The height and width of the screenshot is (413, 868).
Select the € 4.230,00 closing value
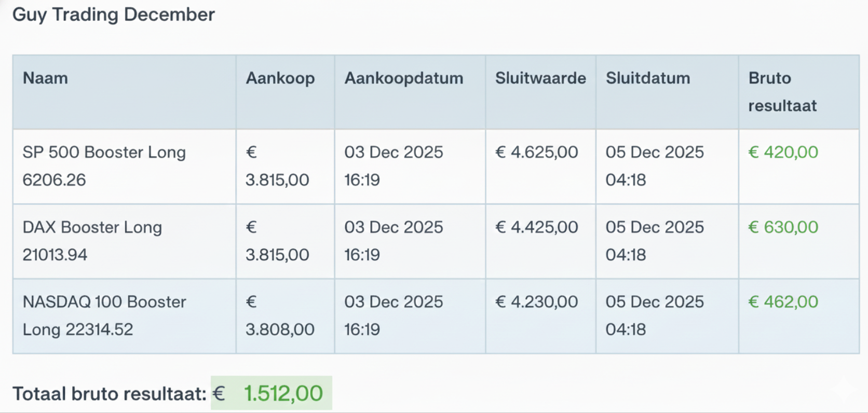[537, 302]
